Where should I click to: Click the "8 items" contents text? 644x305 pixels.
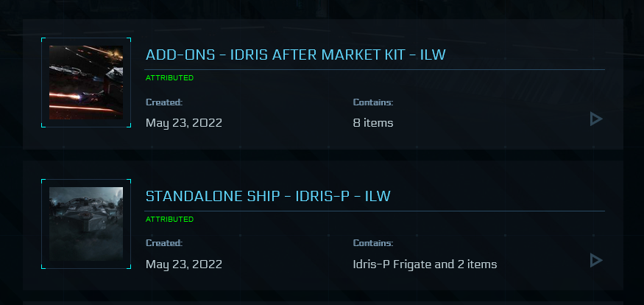(373, 122)
